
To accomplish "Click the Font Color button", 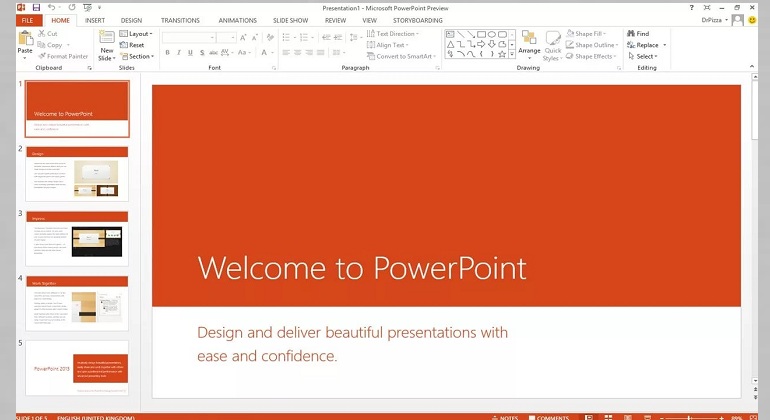I will point(264,52).
